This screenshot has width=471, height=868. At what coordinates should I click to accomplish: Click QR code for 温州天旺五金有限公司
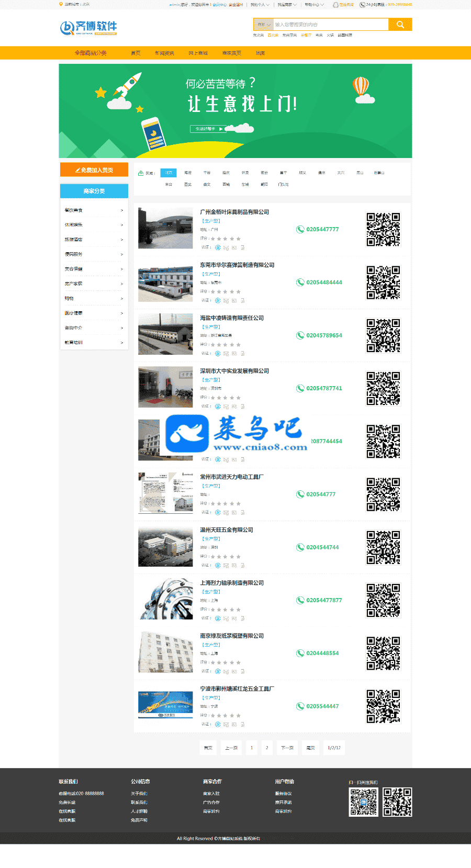click(x=384, y=547)
